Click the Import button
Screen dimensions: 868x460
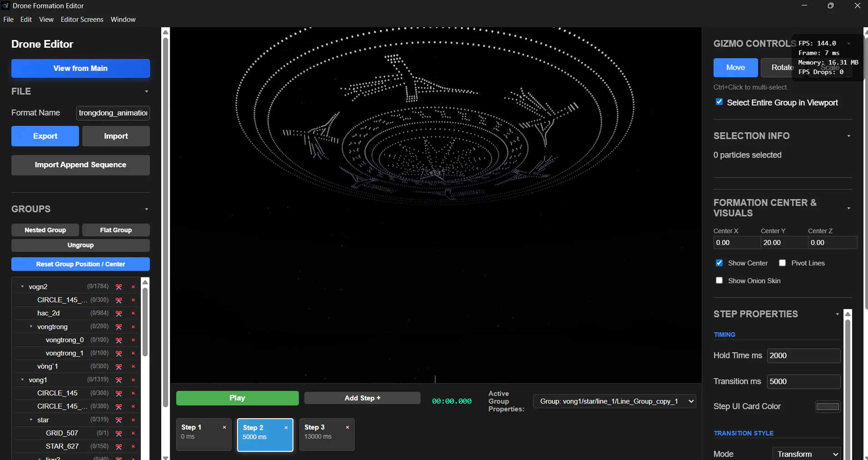pos(116,136)
